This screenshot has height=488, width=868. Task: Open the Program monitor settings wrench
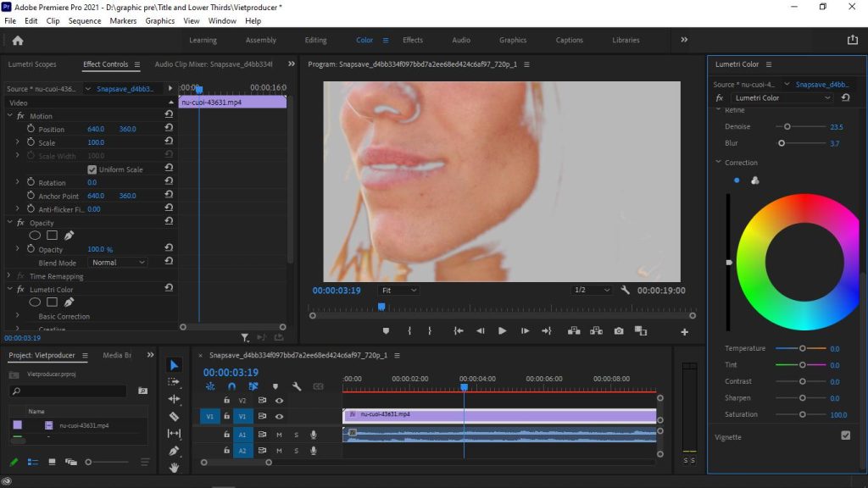pos(625,291)
